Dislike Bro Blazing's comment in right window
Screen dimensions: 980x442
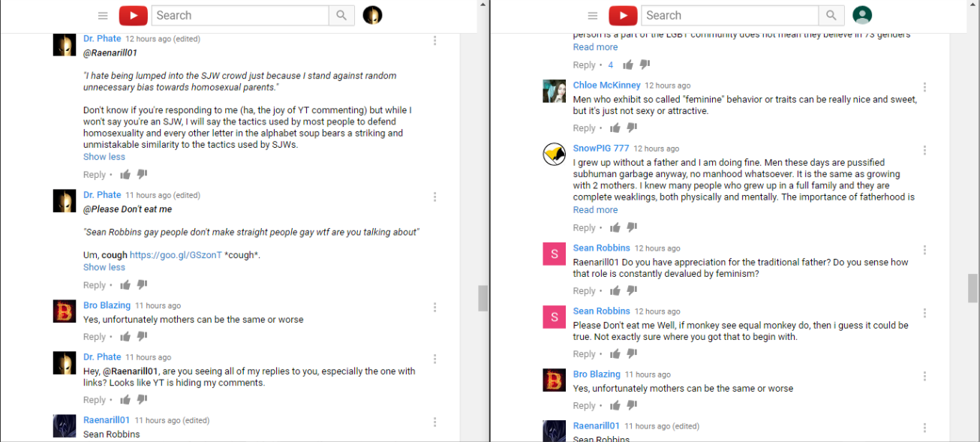[x=632, y=406]
